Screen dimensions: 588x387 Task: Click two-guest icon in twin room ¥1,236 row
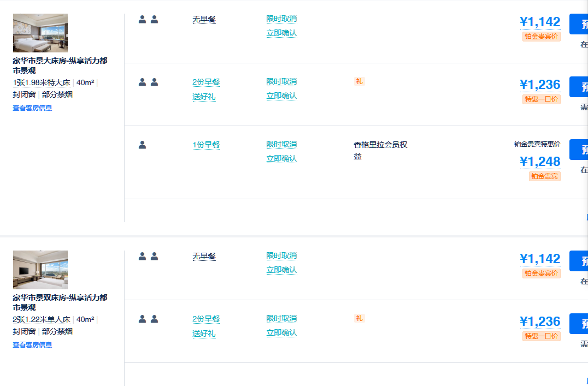[148, 319]
